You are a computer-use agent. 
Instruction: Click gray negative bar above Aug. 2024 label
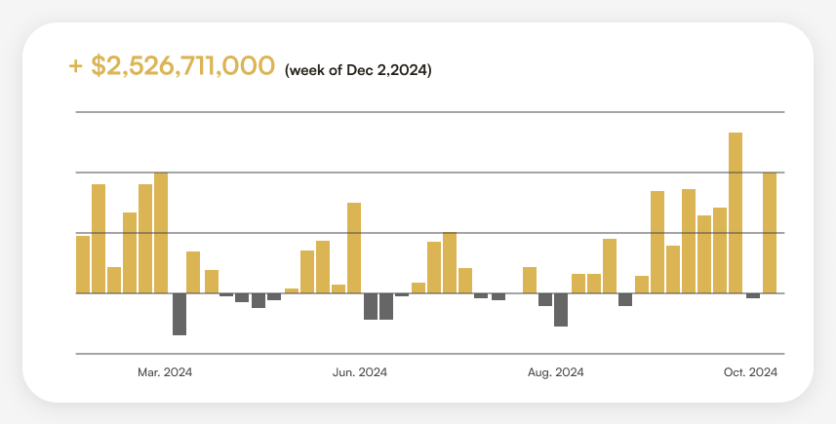click(x=561, y=309)
